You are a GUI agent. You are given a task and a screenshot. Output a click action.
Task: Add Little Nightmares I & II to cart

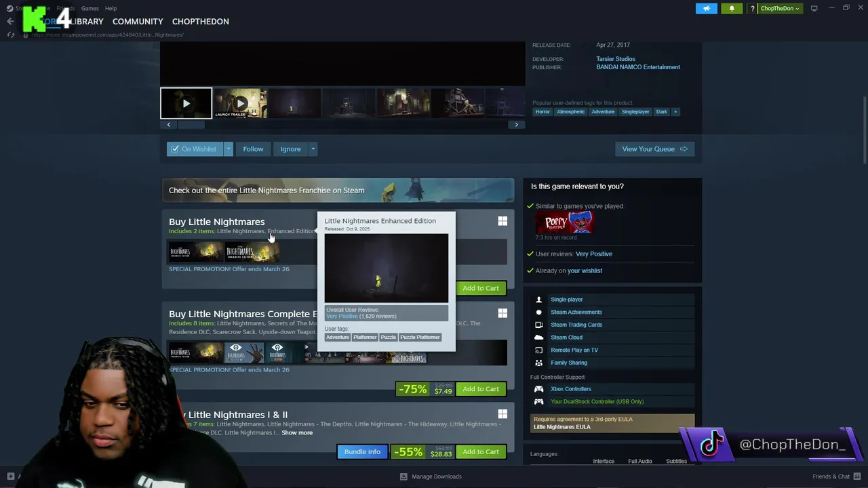(x=481, y=452)
